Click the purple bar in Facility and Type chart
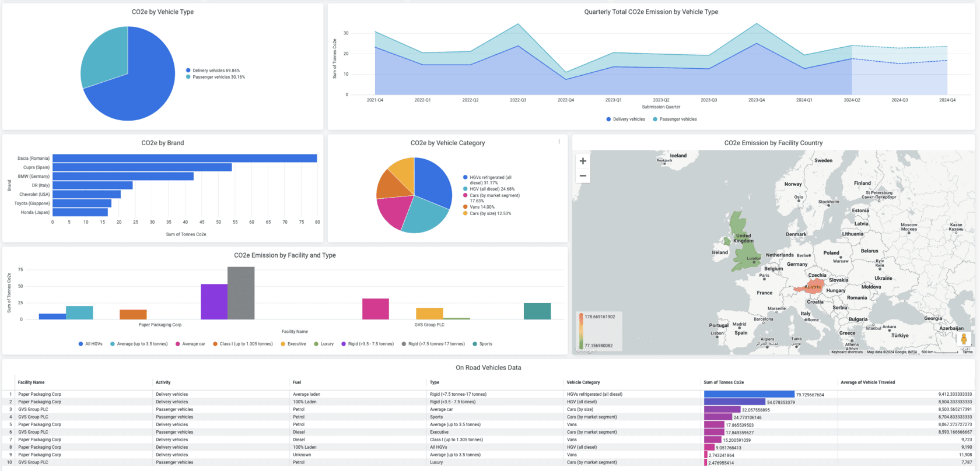The width and height of the screenshot is (980, 471). tap(214, 302)
